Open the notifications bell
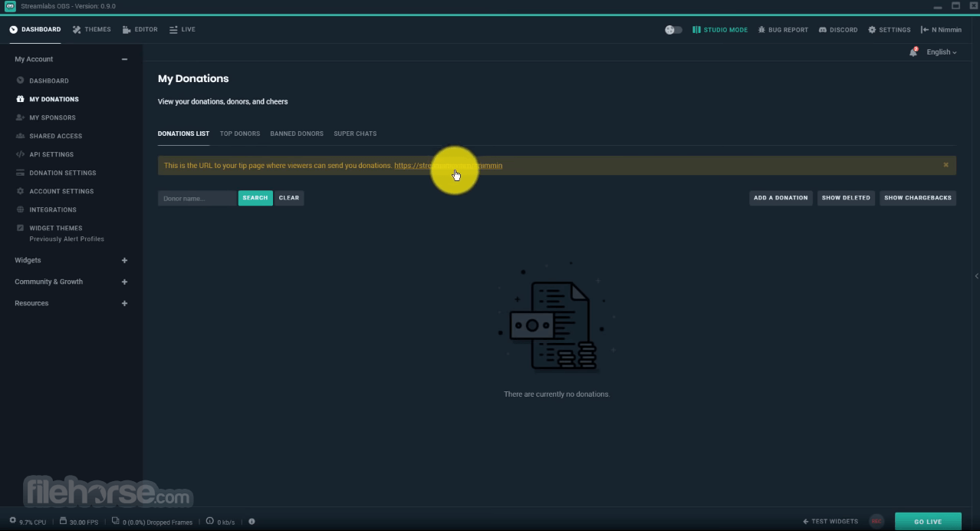The height and width of the screenshot is (531, 980). [x=913, y=52]
